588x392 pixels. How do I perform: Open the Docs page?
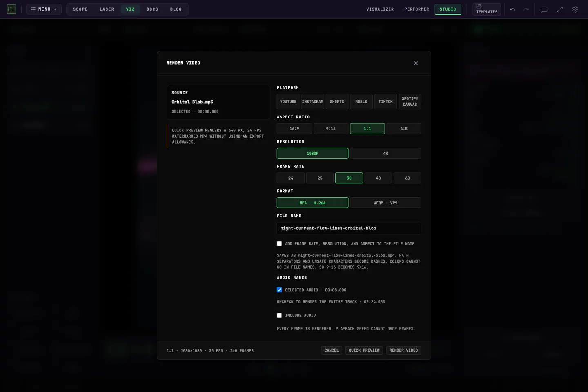[152, 9]
